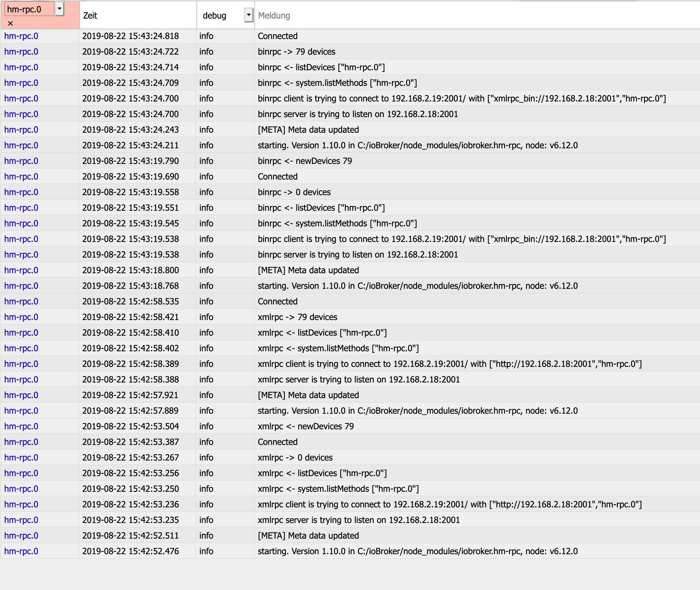Screen dimensions: 700x590
Task: Select timestamp 2019-08-22 15:42:52.476 cell
Action: tap(130, 551)
